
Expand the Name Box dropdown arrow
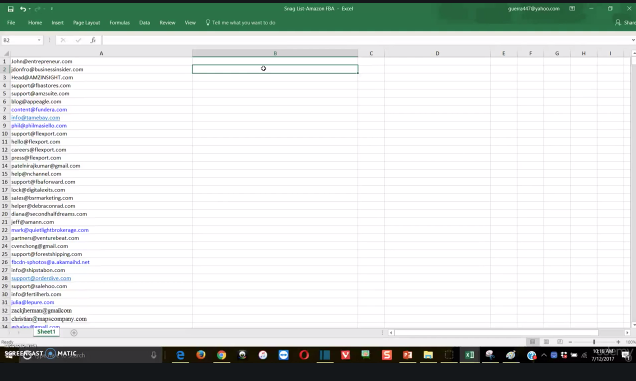39,40
